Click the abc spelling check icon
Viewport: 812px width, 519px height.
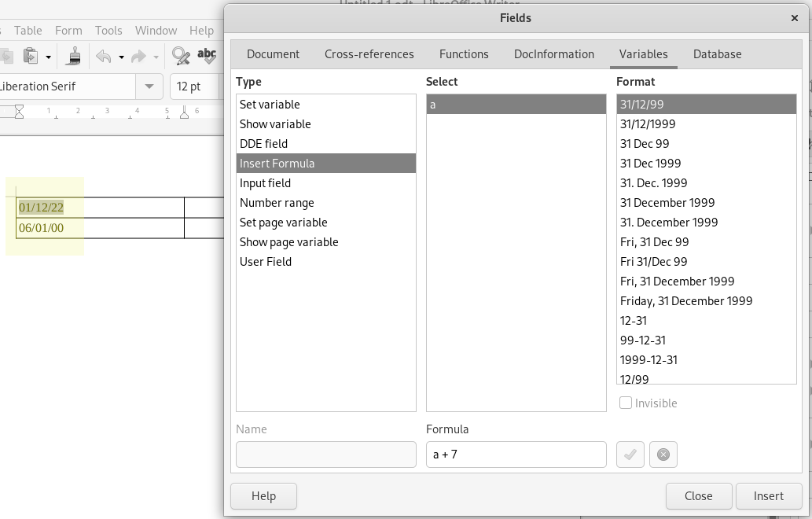207,55
